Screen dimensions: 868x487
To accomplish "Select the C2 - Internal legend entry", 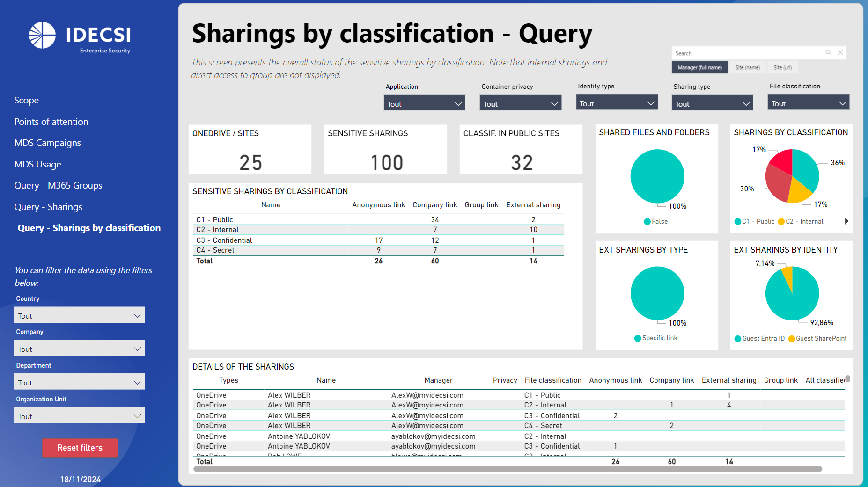I will pos(801,221).
